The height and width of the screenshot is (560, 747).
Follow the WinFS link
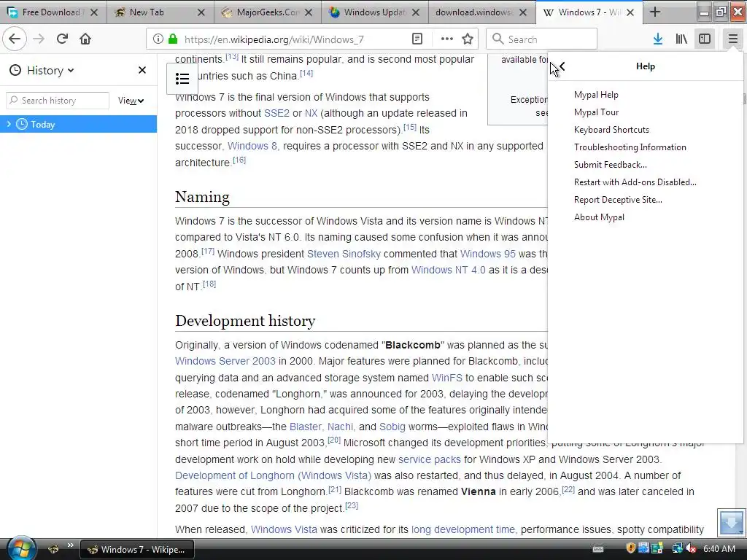pyautogui.click(x=447, y=378)
